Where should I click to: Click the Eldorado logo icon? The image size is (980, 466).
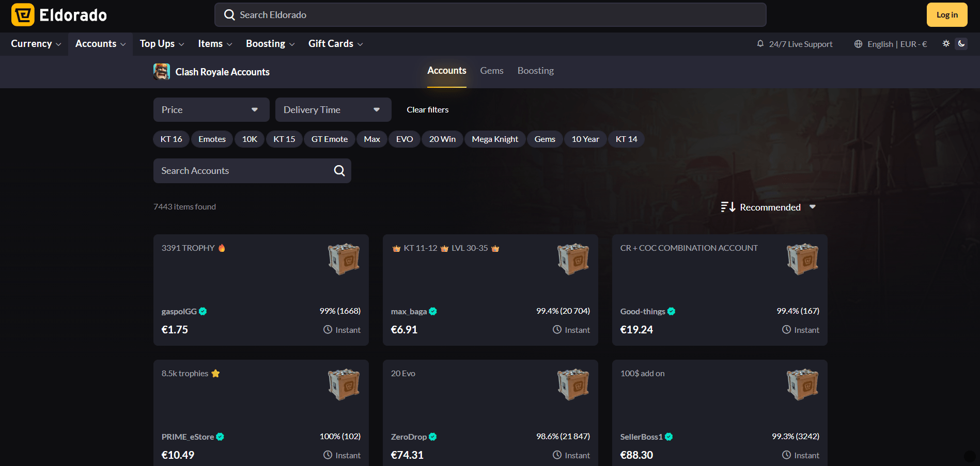(x=23, y=14)
